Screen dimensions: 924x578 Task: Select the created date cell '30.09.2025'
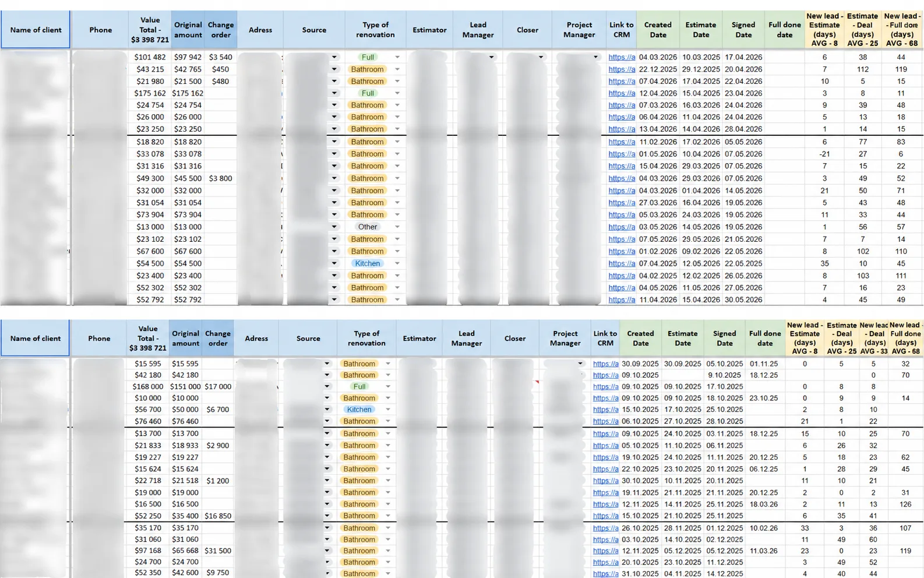[x=640, y=364]
